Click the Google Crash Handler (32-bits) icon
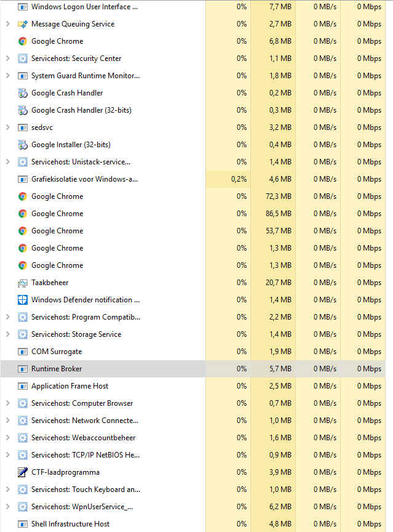Image resolution: width=393 pixels, height=532 pixels. click(x=23, y=110)
